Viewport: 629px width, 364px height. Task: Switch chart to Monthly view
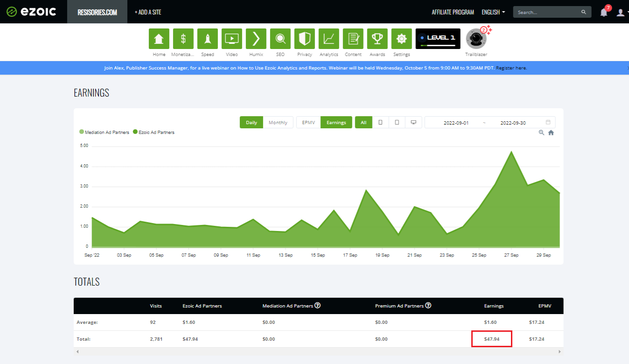coord(278,122)
